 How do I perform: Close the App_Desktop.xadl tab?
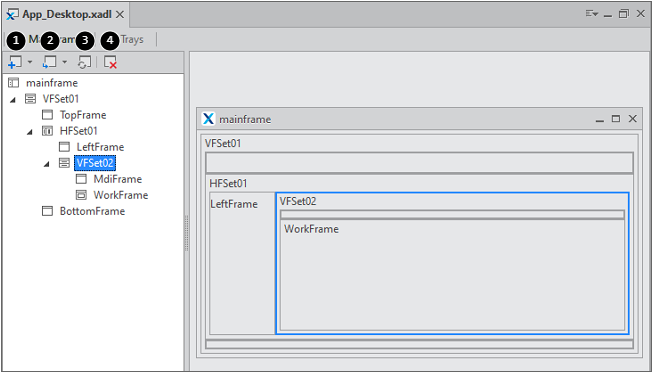[120, 15]
